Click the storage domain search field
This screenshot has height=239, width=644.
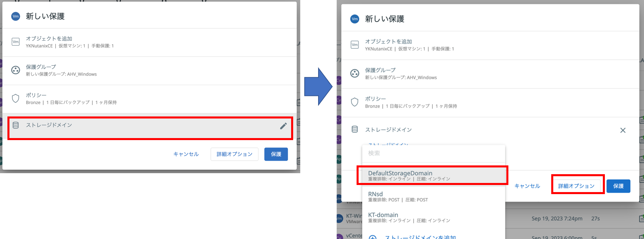433,153
